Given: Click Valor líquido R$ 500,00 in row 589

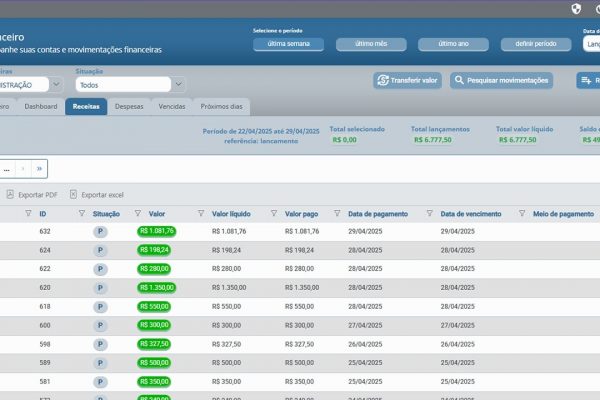Looking at the screenshot, I should point(227,363).
